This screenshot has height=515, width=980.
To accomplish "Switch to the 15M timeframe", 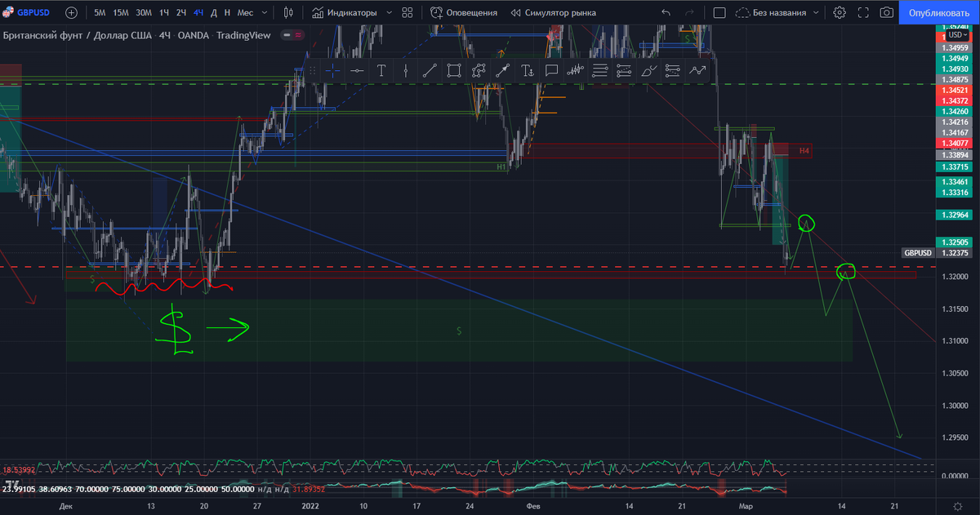I will click(121, 12).
